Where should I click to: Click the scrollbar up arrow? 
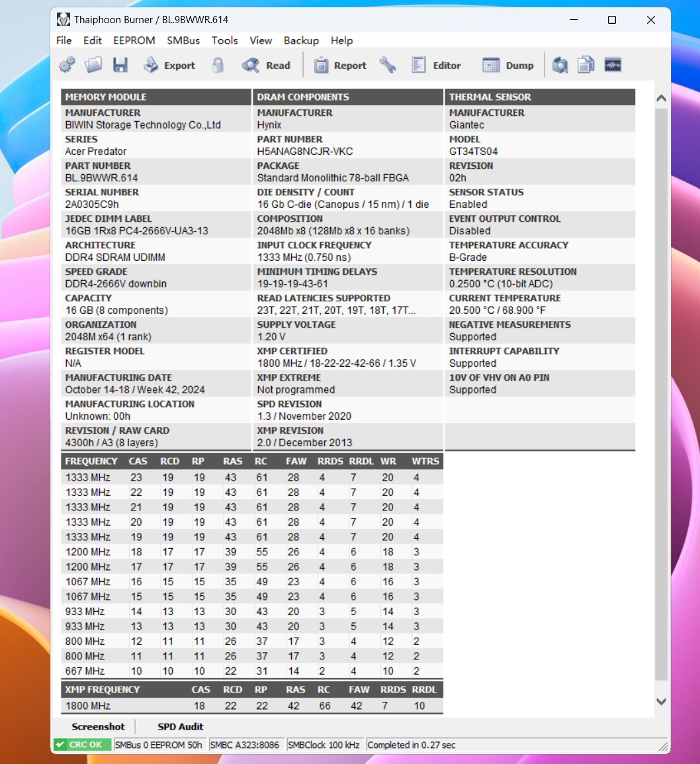click(661, 99)
